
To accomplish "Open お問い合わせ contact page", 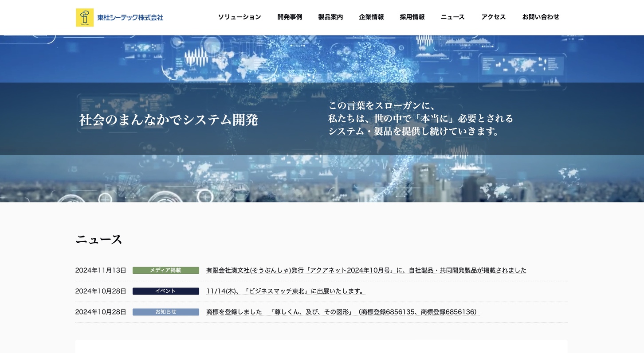I will pos(541,17).
